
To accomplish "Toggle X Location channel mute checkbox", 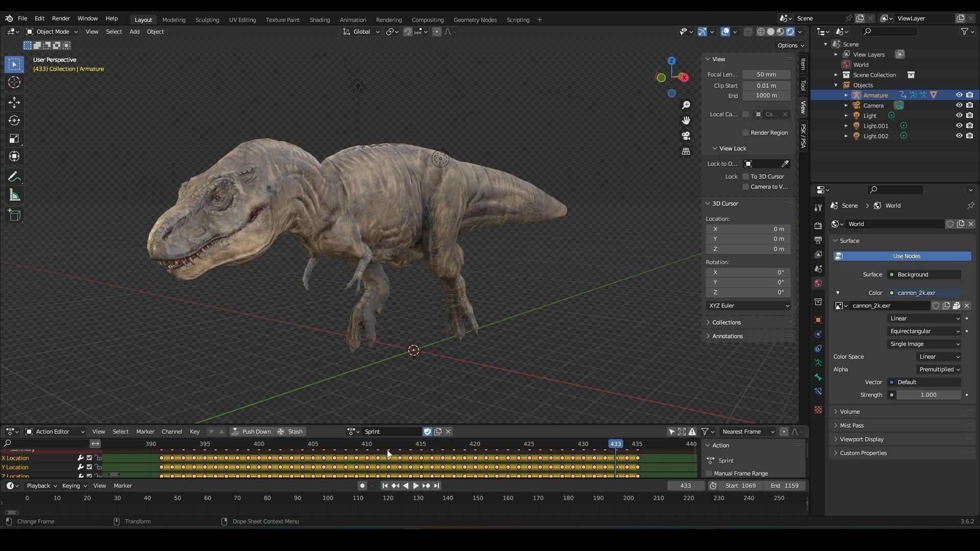I will pyautogui.click(x=89, y=458).
